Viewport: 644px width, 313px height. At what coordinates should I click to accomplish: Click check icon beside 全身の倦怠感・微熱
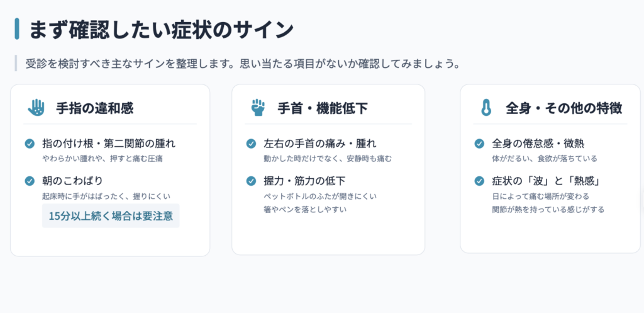click(x=479, y=144)
